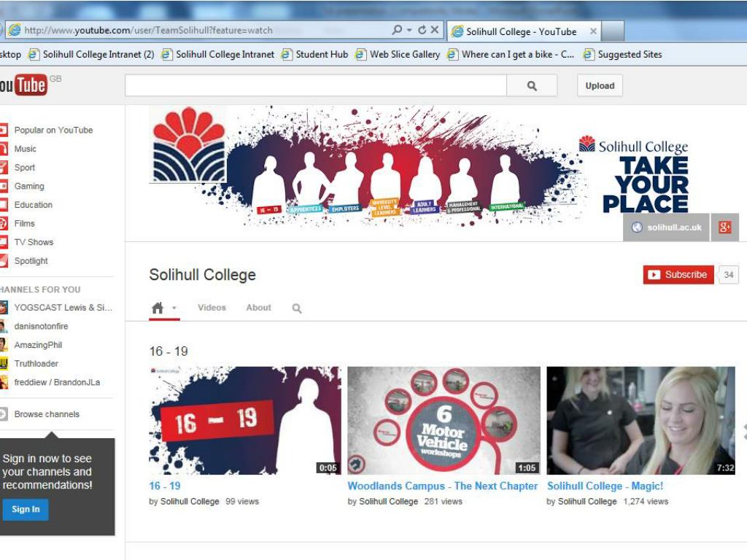The width and height of the screenshot is (747, 560).
Task: Open the About tab
Action: 258,308
